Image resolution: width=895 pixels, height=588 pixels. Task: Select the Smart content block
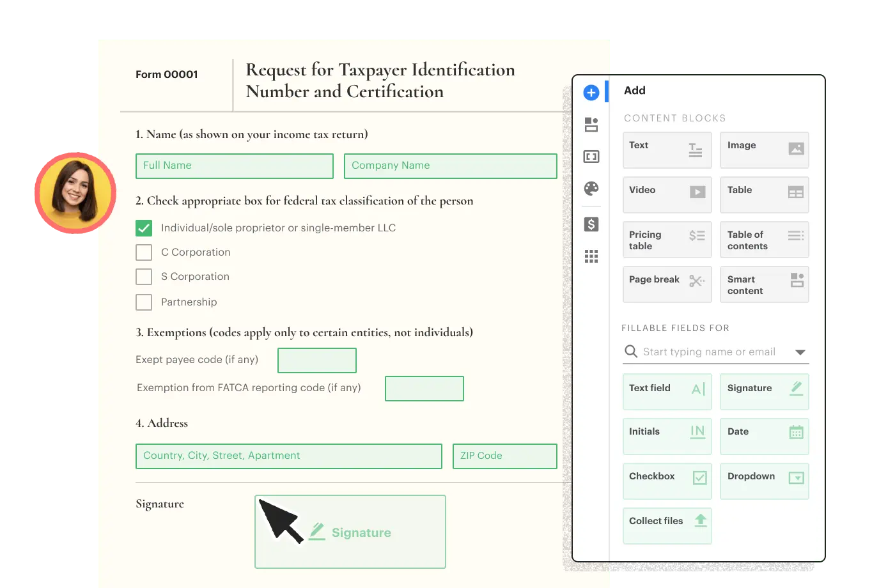click(x=765, y=284)
